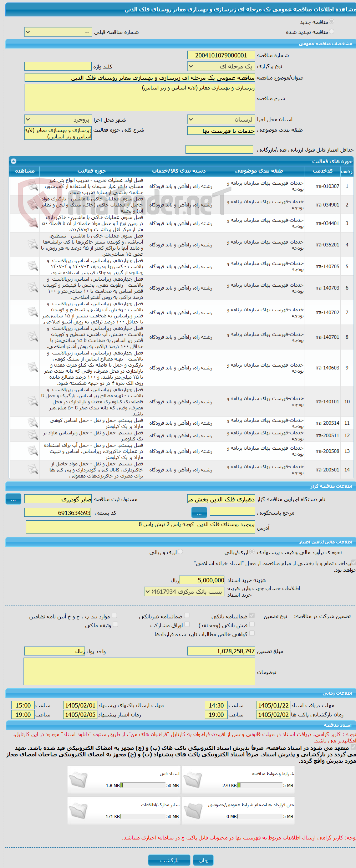
Task: Click دسته بندی کالا/خدمات column header
Action: (x=179, y=171)
